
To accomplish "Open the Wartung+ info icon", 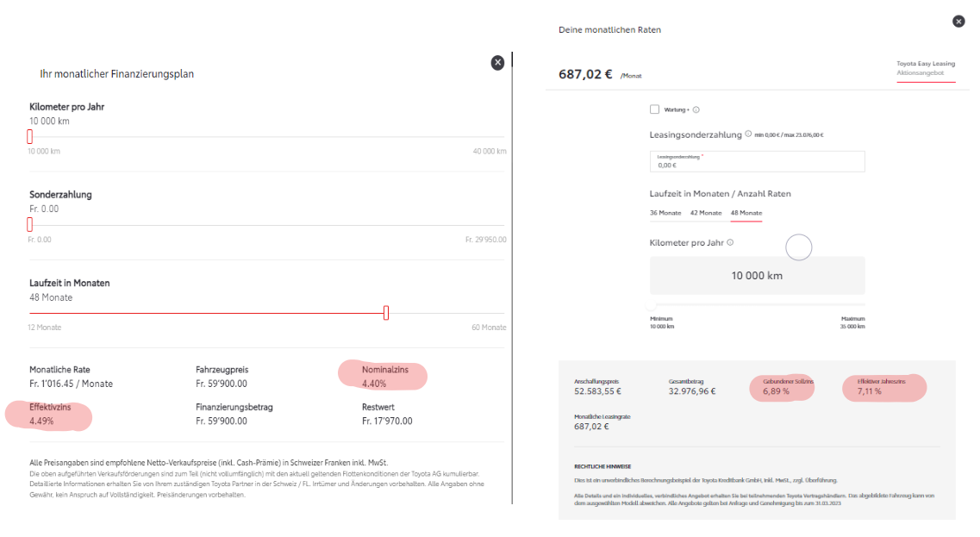I will (696, 110).
